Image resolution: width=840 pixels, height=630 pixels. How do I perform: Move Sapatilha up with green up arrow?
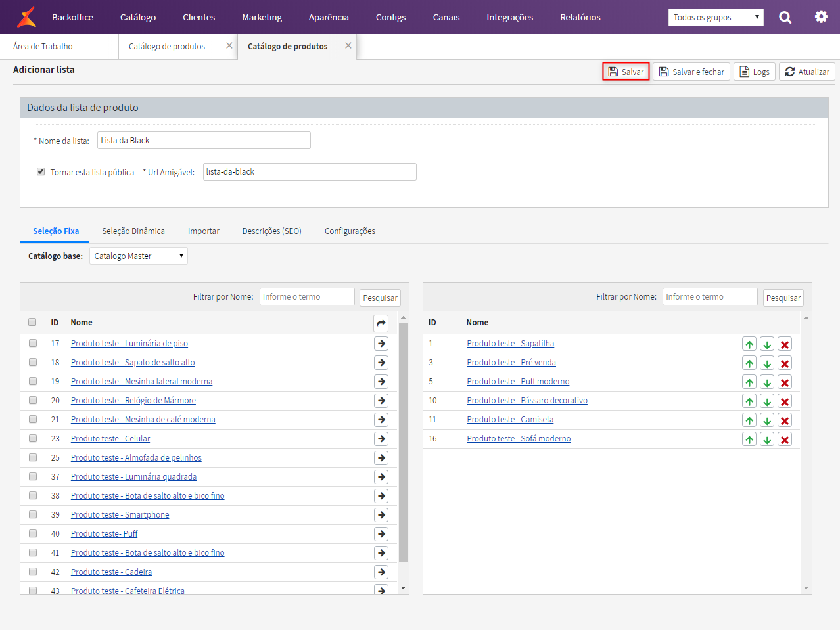749,344
